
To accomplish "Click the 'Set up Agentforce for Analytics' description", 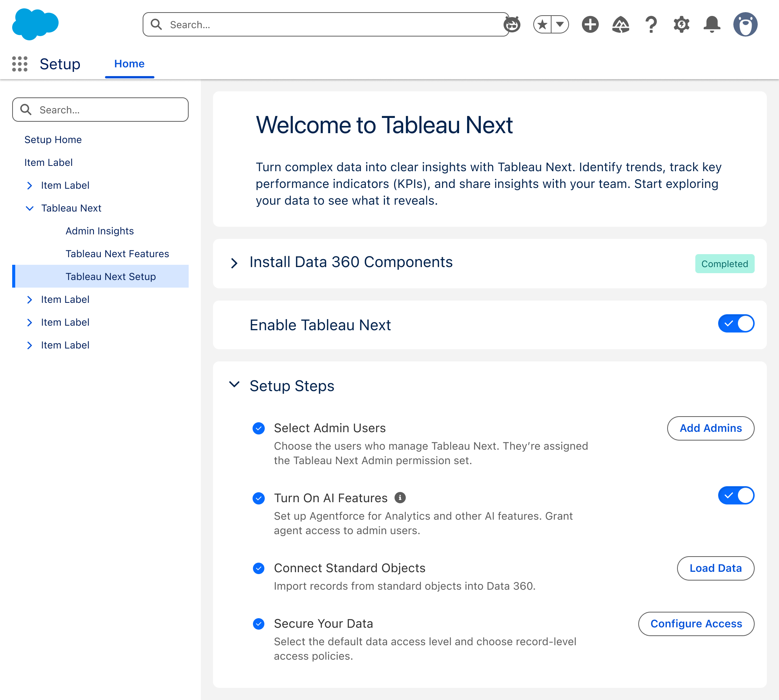I will pyautogui.click(x=423, y=523).
